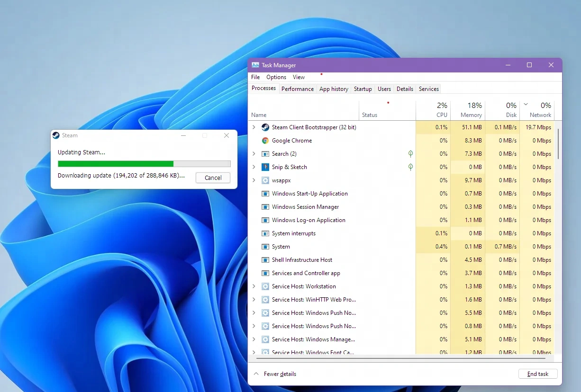The image size is (581, 392).
Task: Expand Service Host: Workstation group
Action: [254, 286]
